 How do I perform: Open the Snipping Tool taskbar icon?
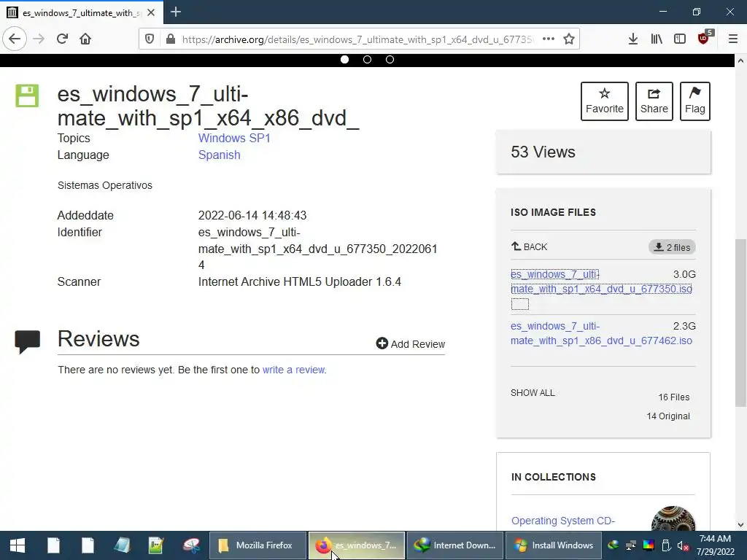coord(191,545)
